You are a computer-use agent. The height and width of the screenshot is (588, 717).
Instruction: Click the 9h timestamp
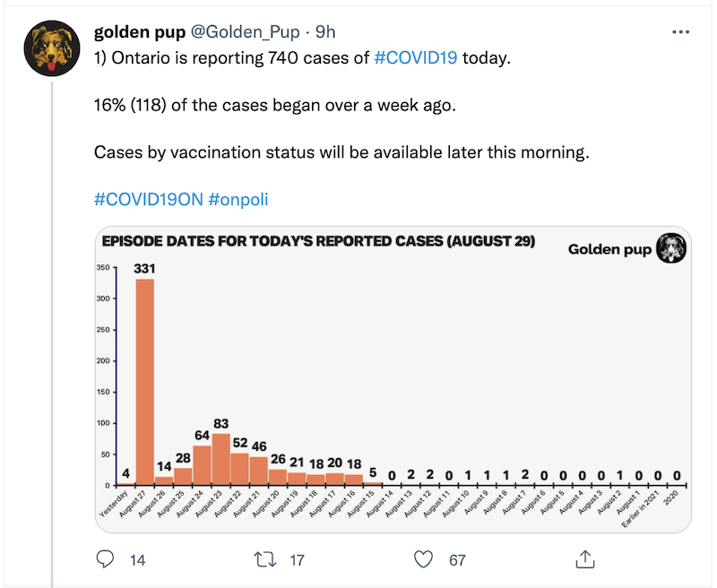coord(325,32)
